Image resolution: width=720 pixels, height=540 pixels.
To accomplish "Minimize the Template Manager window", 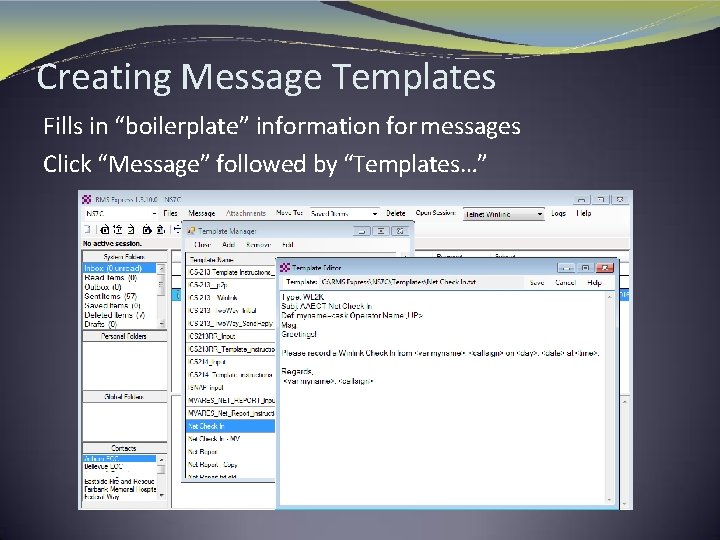I will point(362,231).
